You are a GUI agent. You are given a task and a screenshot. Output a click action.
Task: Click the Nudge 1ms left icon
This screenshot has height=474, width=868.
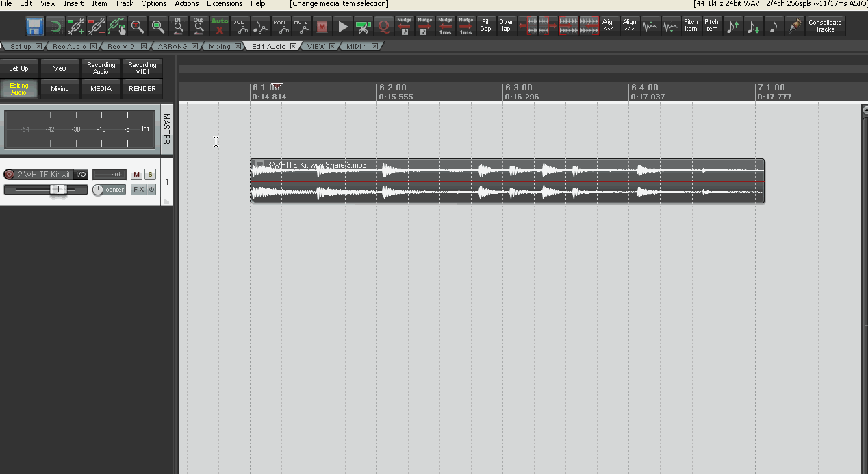(445, 25)
